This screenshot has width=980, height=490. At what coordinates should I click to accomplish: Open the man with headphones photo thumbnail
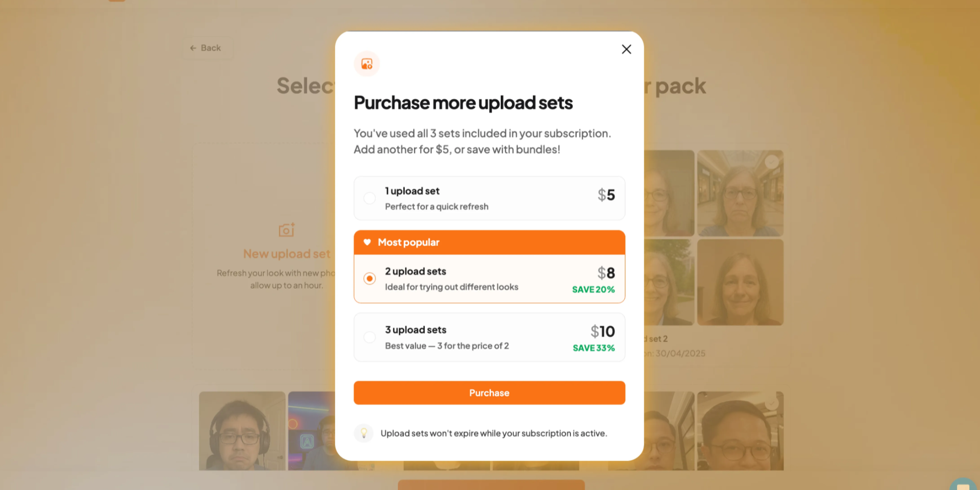[x=242, y=431]
